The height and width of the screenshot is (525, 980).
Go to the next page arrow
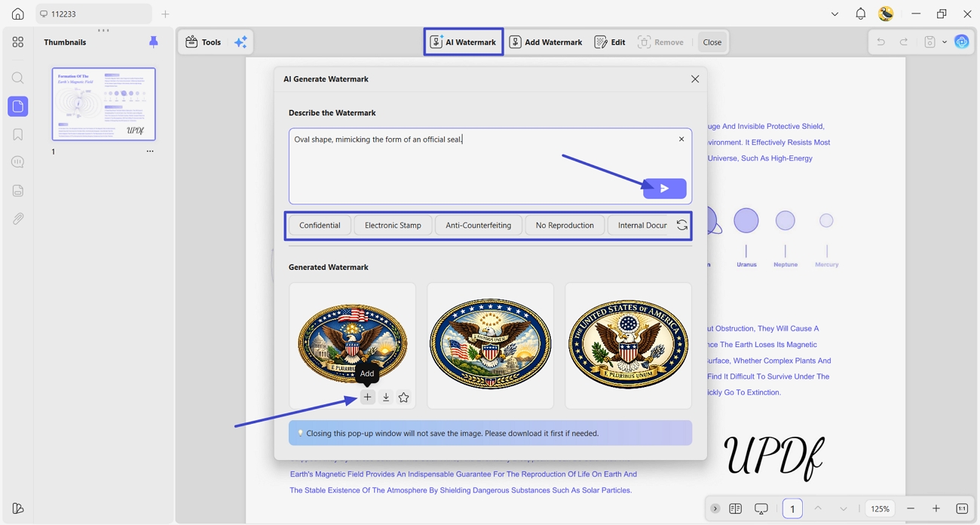coord(844,508)
